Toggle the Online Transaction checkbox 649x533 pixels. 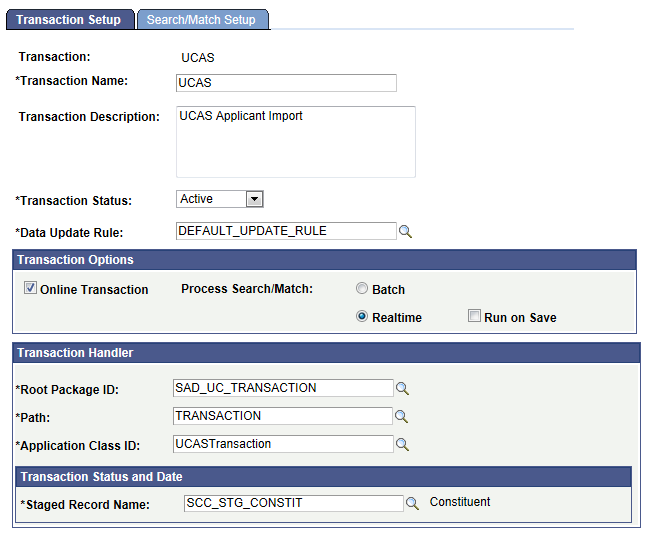(30, 289)
